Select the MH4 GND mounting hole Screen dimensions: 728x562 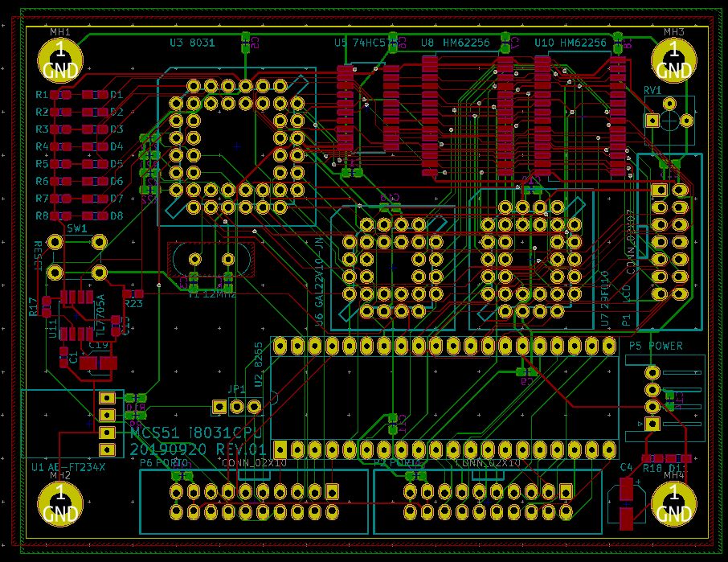[x=673, y=503]
